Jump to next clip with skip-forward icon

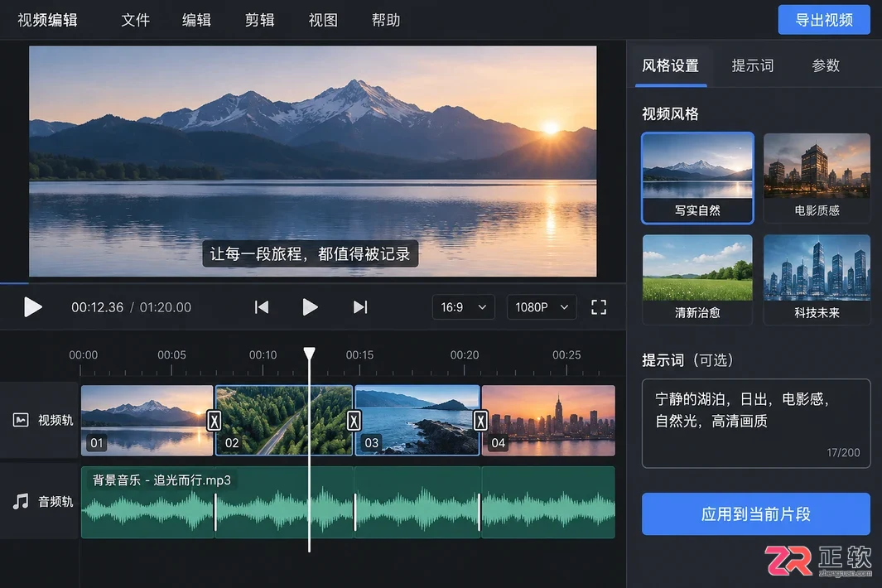pyautogui.click(x=360, y=307)
